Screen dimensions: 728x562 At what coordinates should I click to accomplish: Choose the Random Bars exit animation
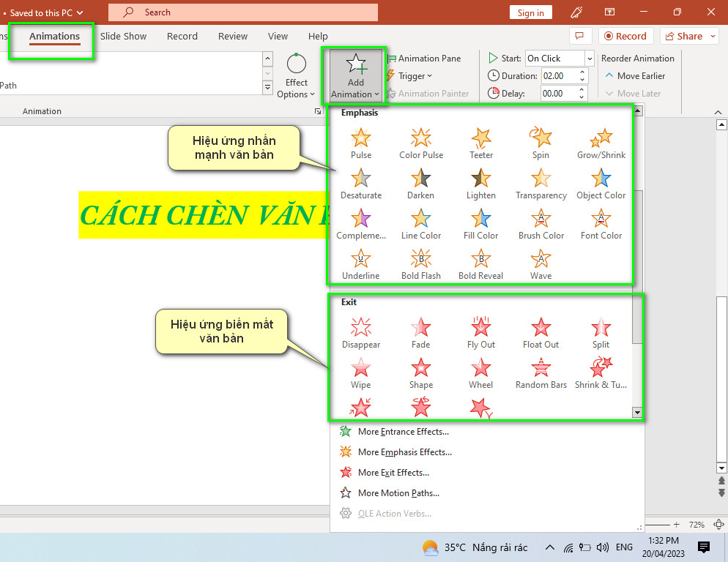[x=541, y=374]
